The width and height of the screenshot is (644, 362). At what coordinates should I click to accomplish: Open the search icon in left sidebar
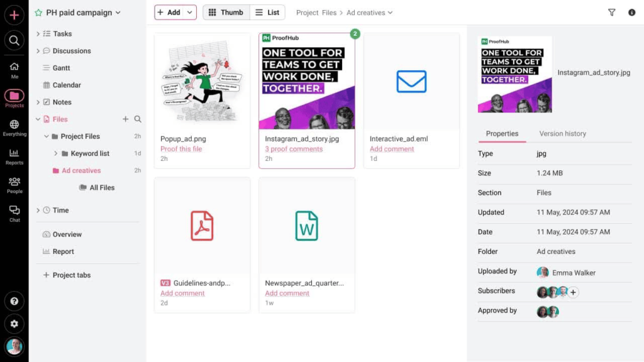point(14,41)
